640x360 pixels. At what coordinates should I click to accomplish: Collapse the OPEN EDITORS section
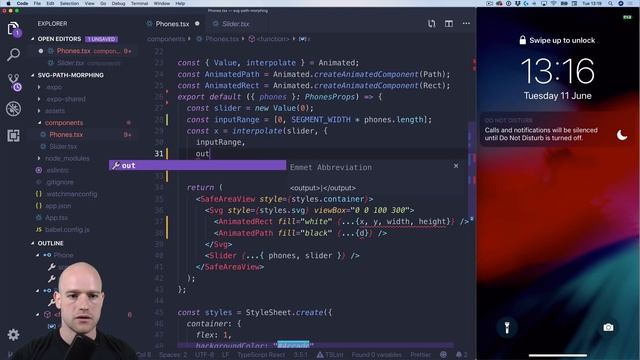coord(33,39)
